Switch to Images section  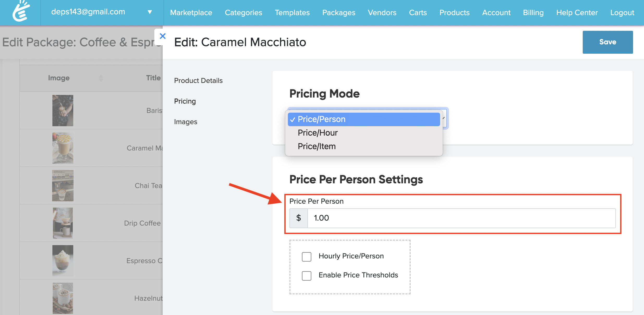(185, 122)
